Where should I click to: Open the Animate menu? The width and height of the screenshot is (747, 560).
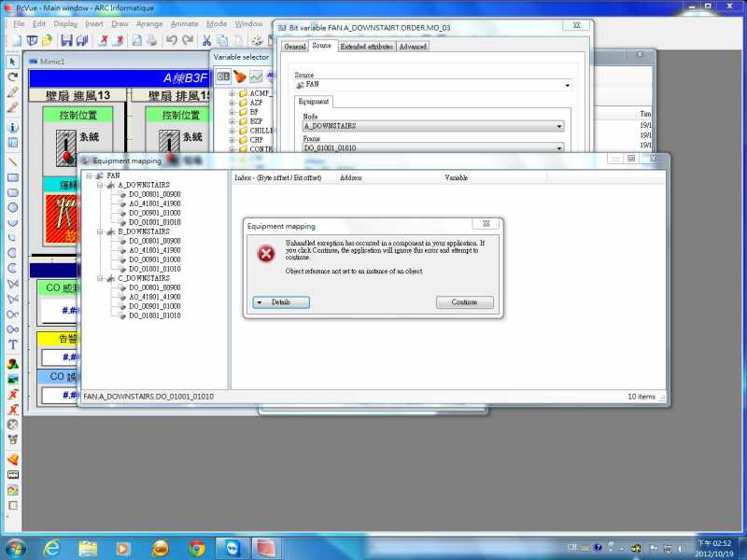tap(184, 24)
